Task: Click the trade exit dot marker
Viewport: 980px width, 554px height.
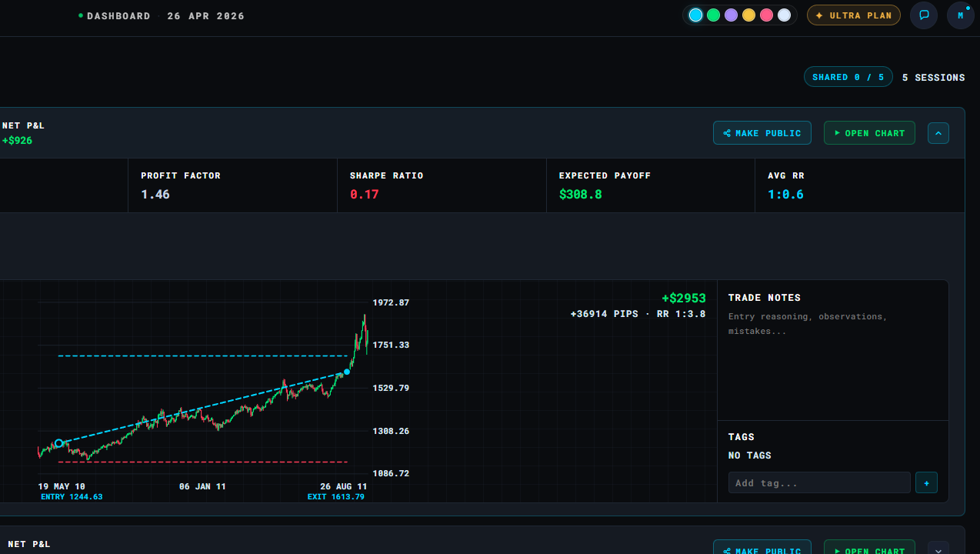Action: click(347, 372)
